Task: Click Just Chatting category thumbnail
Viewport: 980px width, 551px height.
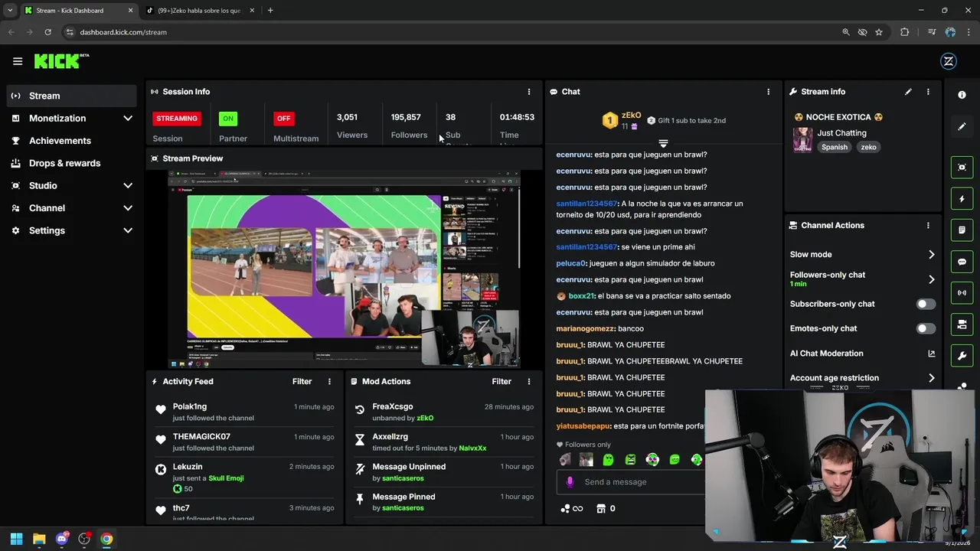Action: [802, 140]
